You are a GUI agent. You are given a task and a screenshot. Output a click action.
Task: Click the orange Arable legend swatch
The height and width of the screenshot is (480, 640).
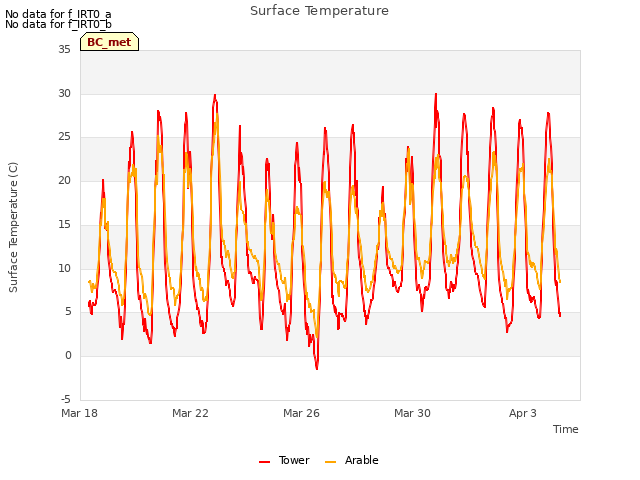(330, 462)
